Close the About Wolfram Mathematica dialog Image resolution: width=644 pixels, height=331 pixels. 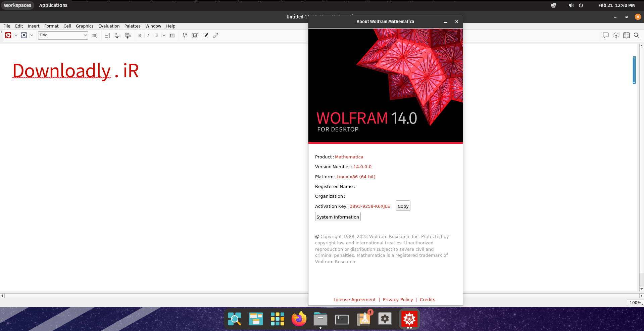click(x=456, y=21)
